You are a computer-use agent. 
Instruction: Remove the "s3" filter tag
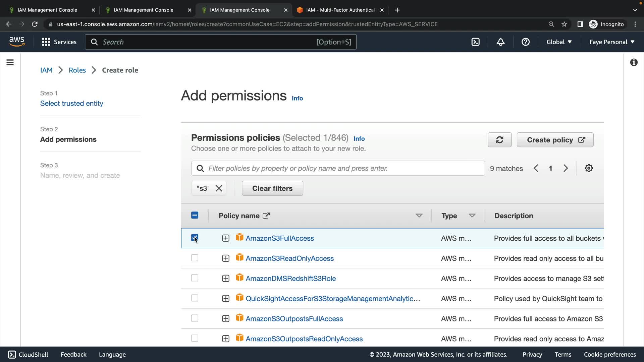point(219,188)
